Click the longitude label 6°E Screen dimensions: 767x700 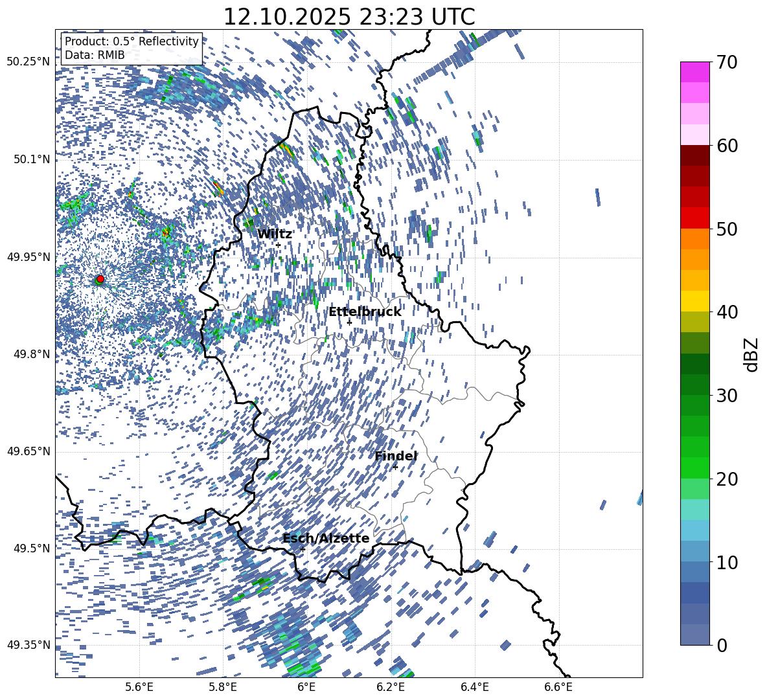[306, 688]
